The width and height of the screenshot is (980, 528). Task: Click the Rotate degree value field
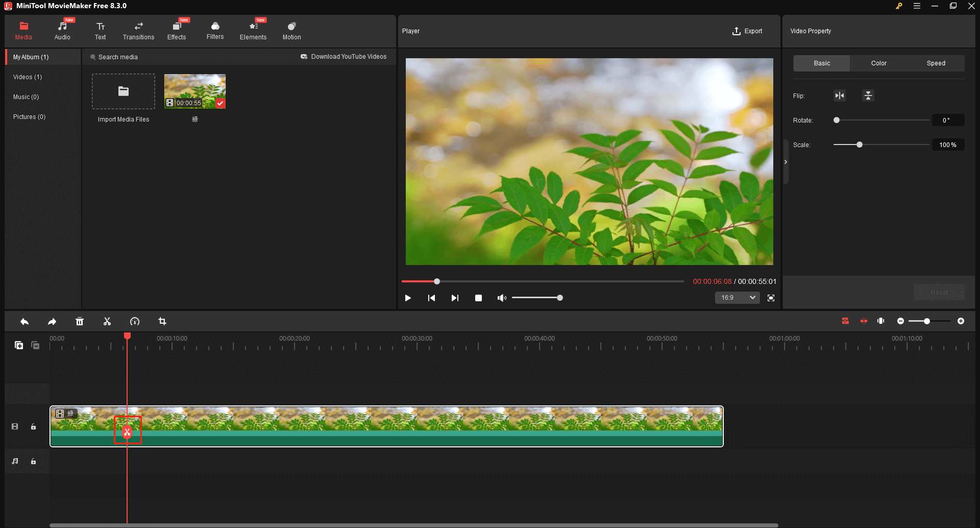pyautogui.click(x=948, y=121)
